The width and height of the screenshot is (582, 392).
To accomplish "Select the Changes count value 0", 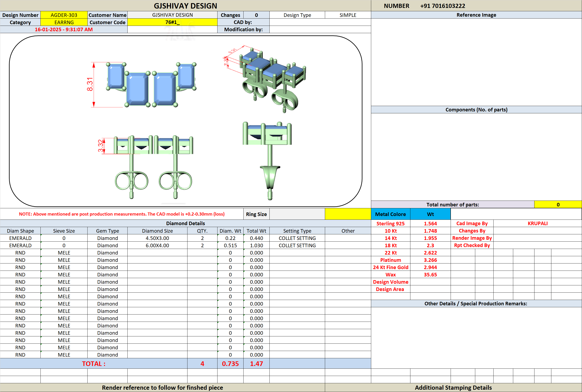I will [x=256, y=15].
